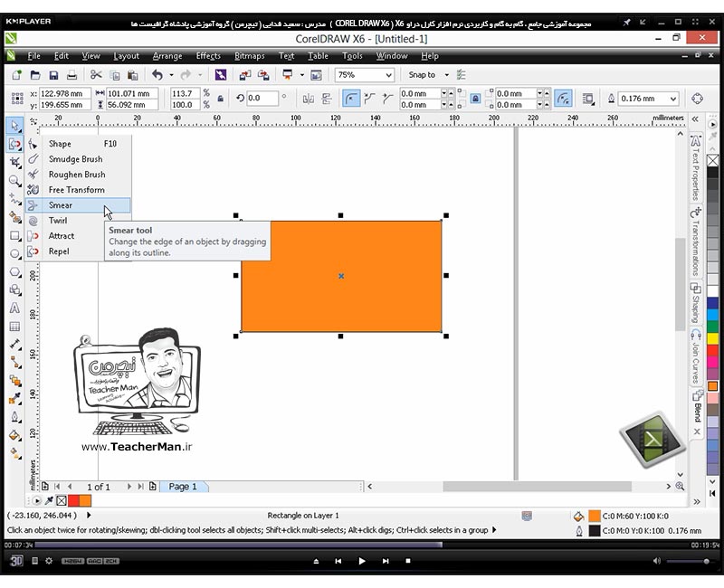Viewport: 724px width, 588px height.
Task: Toggle relative corner scaling button
Action: coord(563,99)
